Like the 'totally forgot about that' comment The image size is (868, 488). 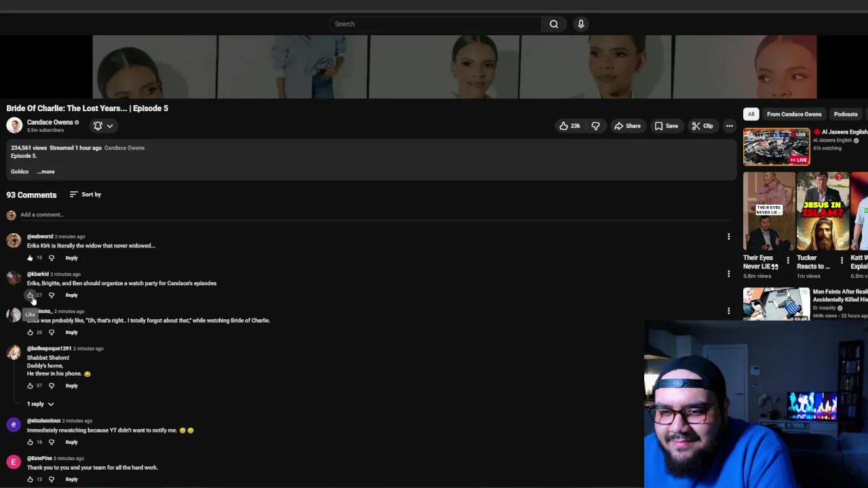[x=30, y=333]
